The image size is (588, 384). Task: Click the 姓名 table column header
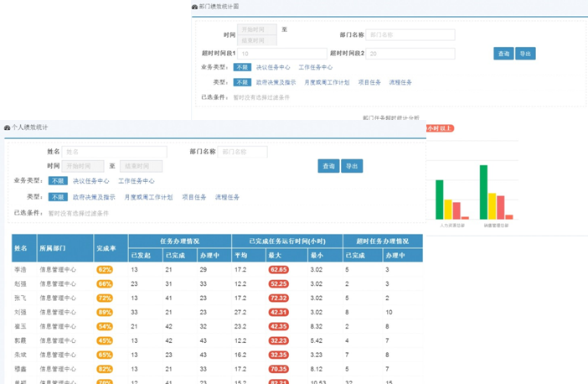click(24, 248)
